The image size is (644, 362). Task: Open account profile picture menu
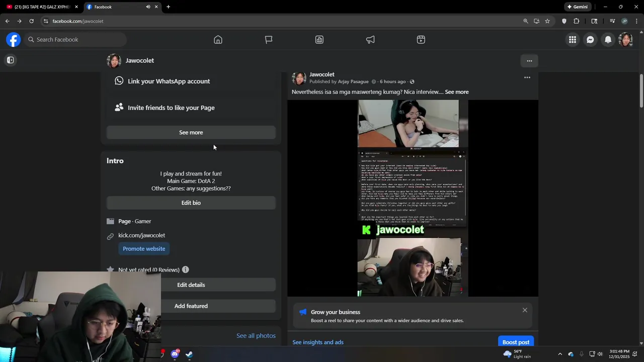coord(625,40)
